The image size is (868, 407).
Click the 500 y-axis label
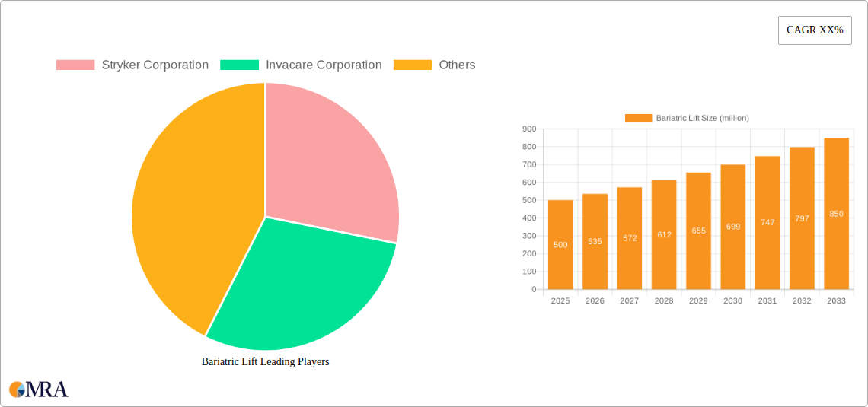coord(529,200)
